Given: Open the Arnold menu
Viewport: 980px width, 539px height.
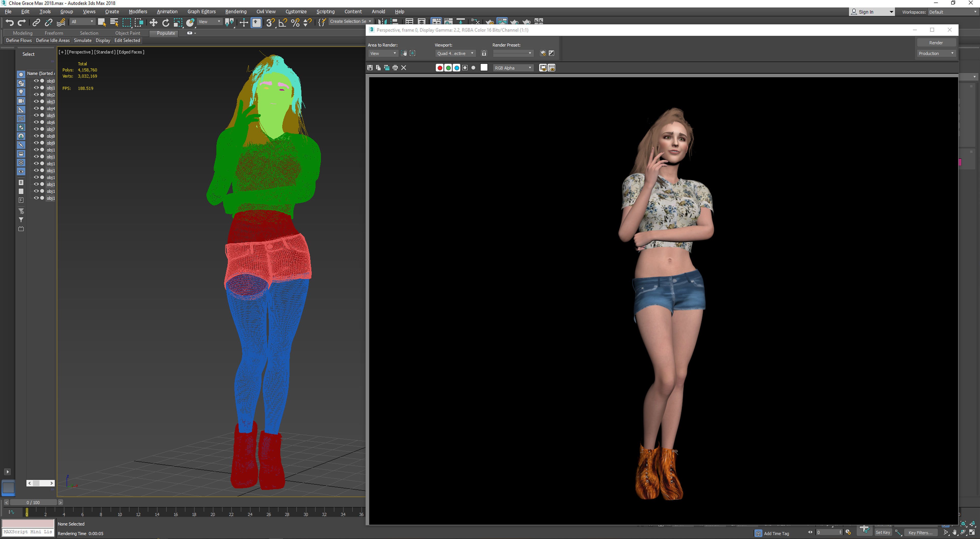Looking at the screenshot, I should [x=378, y=11].
